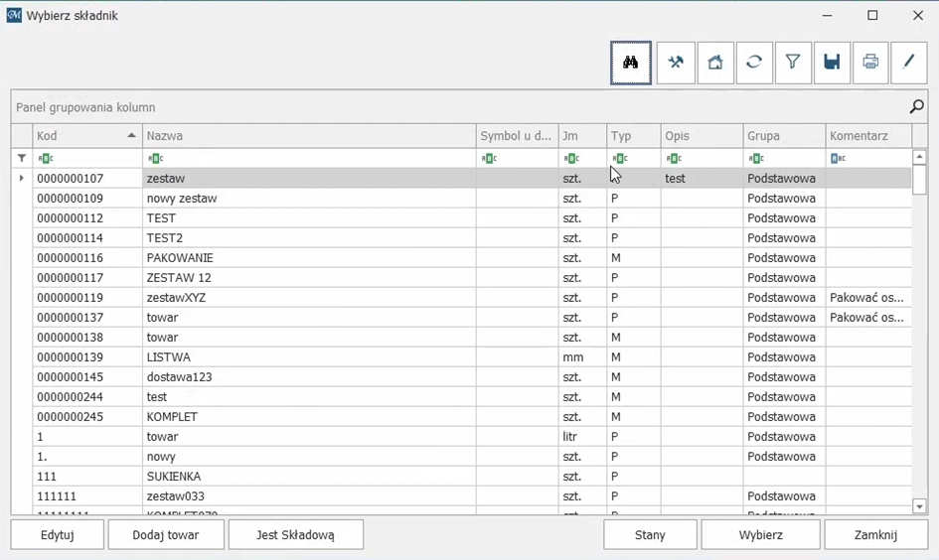Select the row named LISTWA
Image resolution: width=939 pixels, height=560 pixels.
coord(168,357)
